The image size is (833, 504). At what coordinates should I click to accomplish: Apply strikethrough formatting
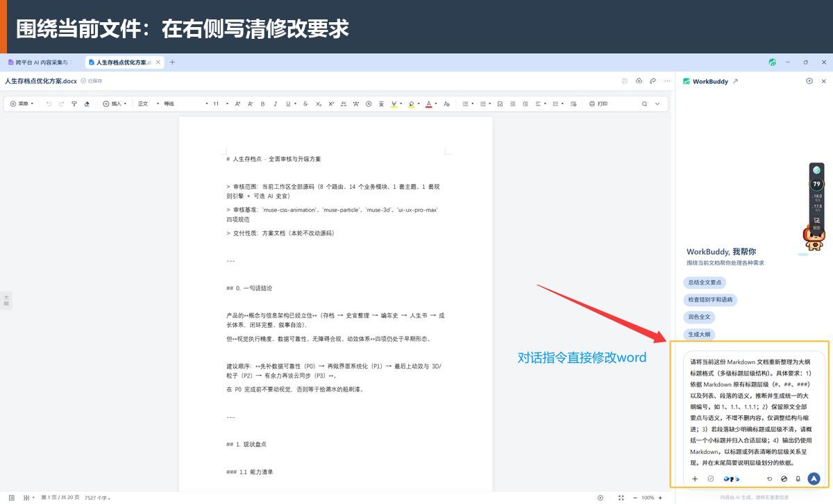(x=305, y=104)
